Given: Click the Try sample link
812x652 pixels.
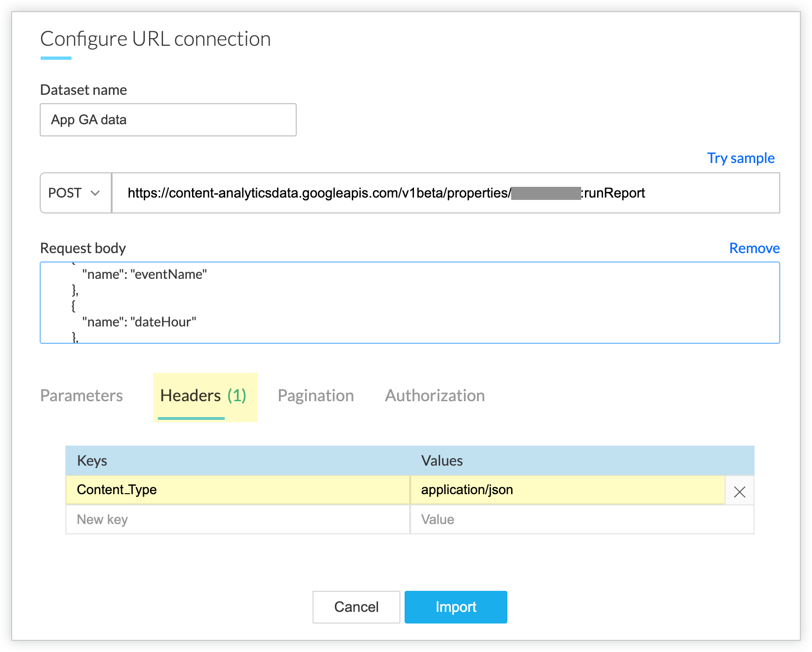Looking at the screenshot, I should 741,158.
